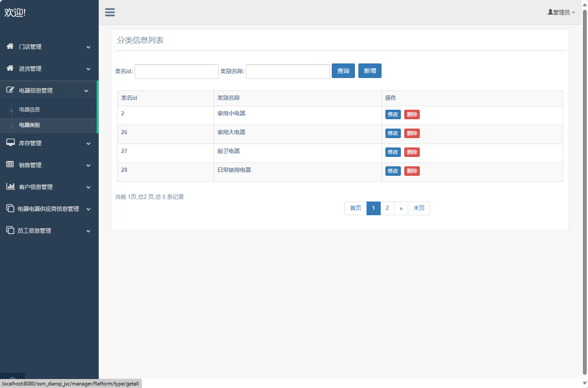The width and height of the screenshot is (588, 388).
Task: Expand the 门店管理 chevron arrow
Action: click(88, 47)
